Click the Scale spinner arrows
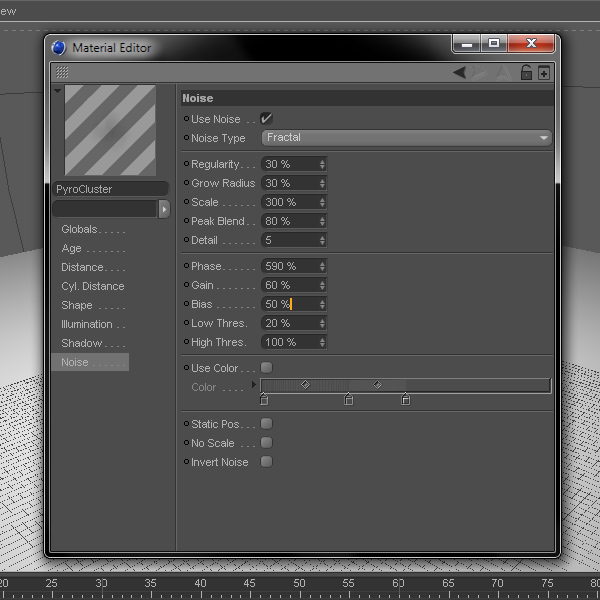Viewport: 600px width, 600px height. [x=322, y=202]
